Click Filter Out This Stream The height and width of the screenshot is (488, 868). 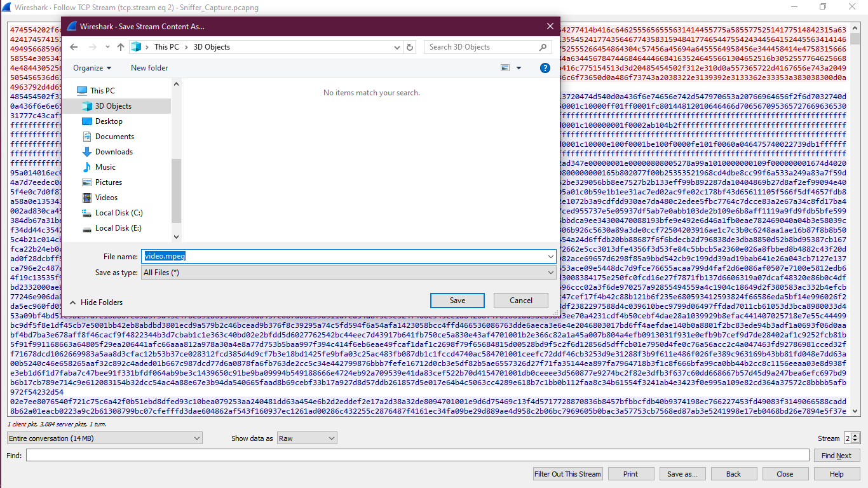[x=568, y=474]
